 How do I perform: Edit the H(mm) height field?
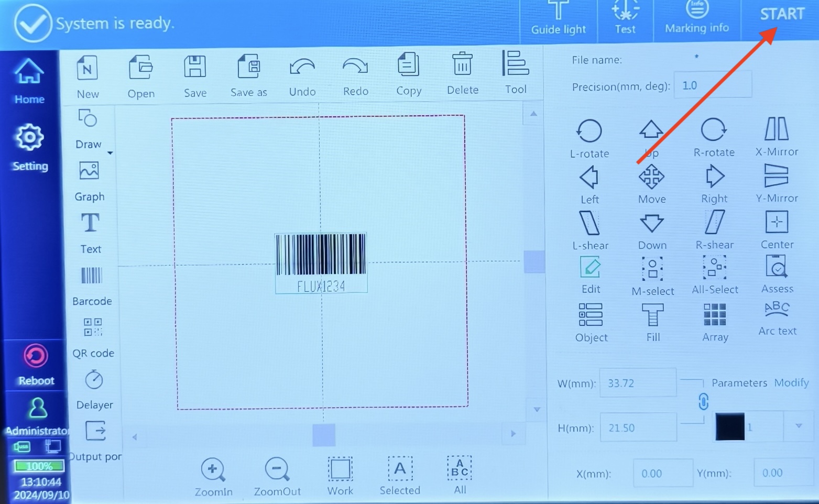[x=638, y=428]
